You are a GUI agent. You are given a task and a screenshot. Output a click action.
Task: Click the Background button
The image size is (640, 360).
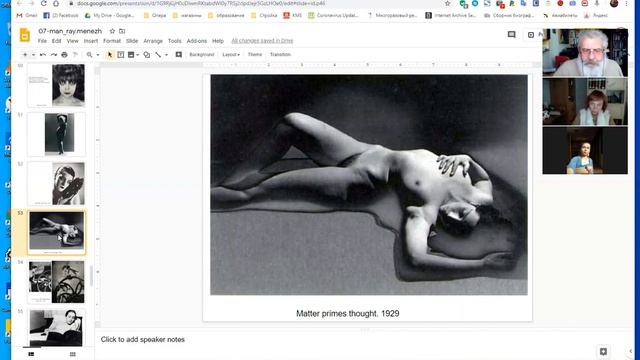point(202,54)
